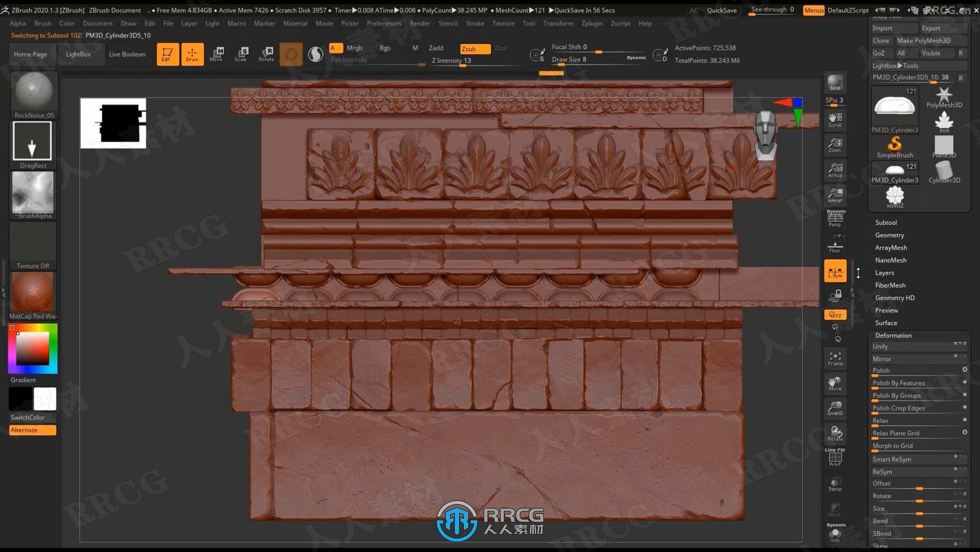Click the BPR render icon
The height and width of the screenshot is (552, 980).
[835, 83]
